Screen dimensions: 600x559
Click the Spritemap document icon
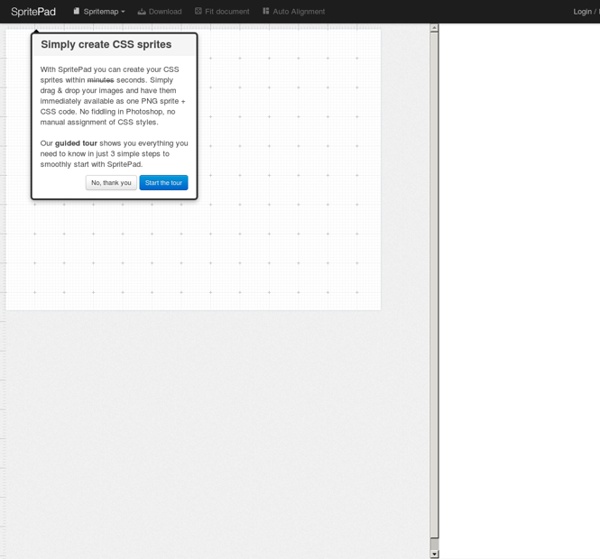[x=77, y=11]
